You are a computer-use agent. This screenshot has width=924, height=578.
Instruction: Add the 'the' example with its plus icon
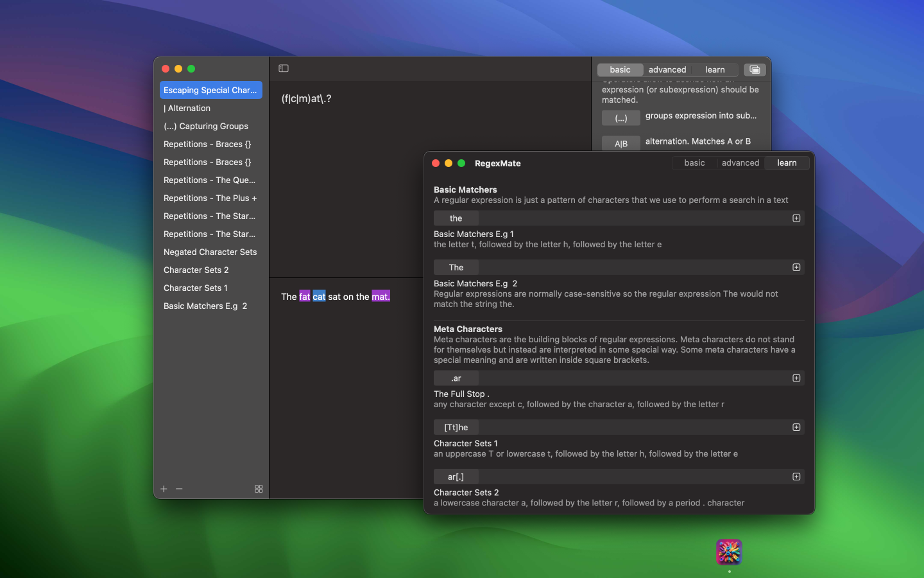click(x=796, y=218)
